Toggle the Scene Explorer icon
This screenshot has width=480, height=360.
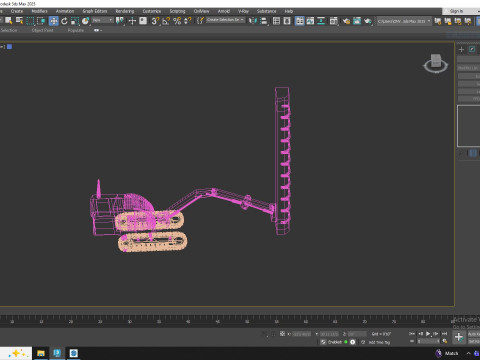click(276, 21)
